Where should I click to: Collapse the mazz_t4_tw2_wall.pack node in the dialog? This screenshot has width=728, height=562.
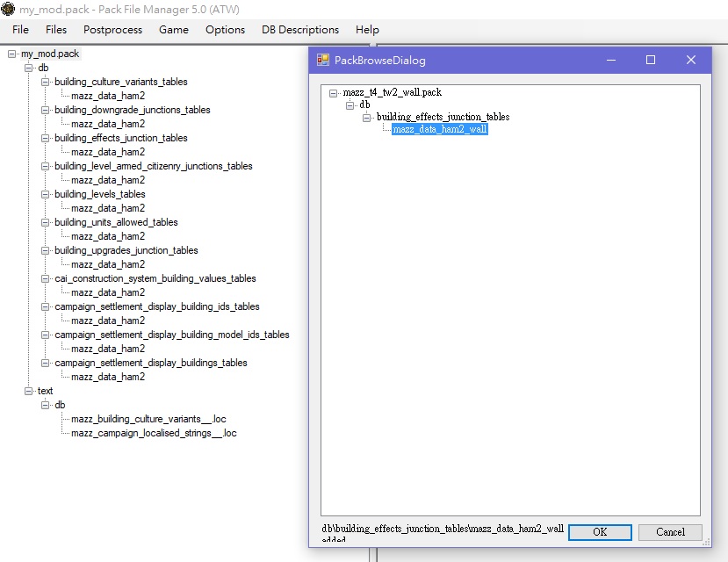(333, 91)
